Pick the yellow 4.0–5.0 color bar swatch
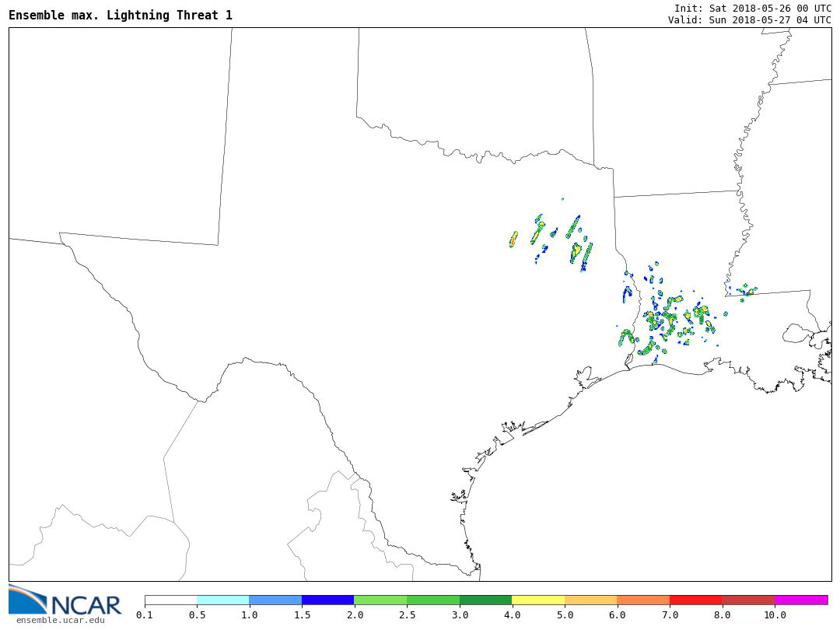This screenshot has width=840, height=630. 538,600
